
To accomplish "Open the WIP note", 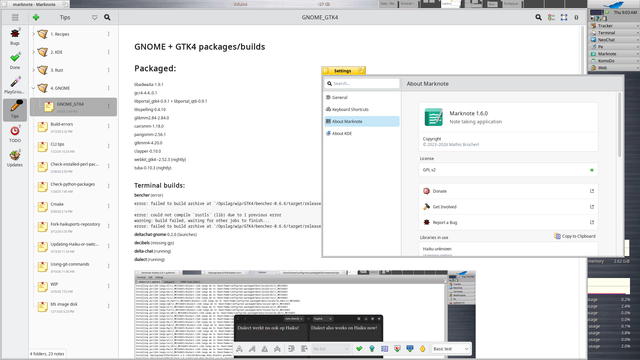I will coord(73,287).
